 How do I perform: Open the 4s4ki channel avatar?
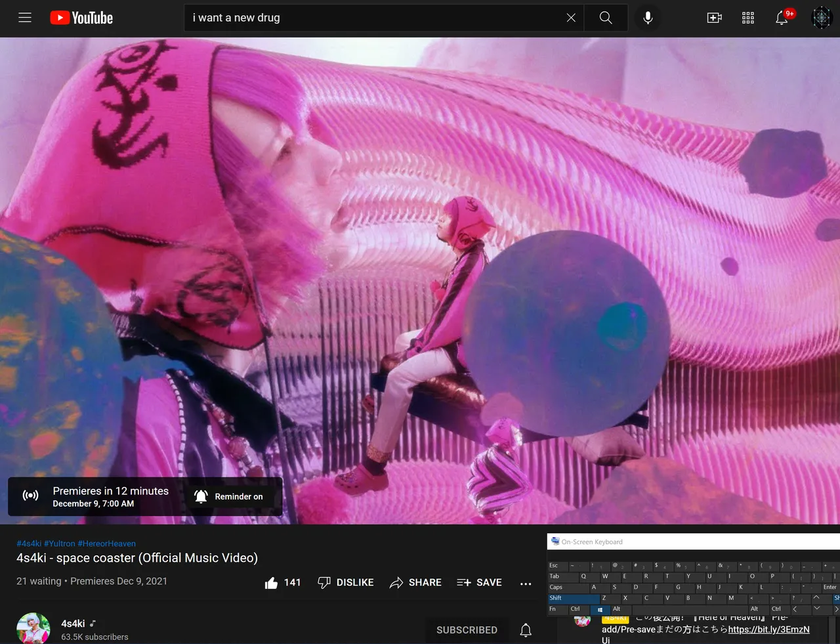(33, 628)
